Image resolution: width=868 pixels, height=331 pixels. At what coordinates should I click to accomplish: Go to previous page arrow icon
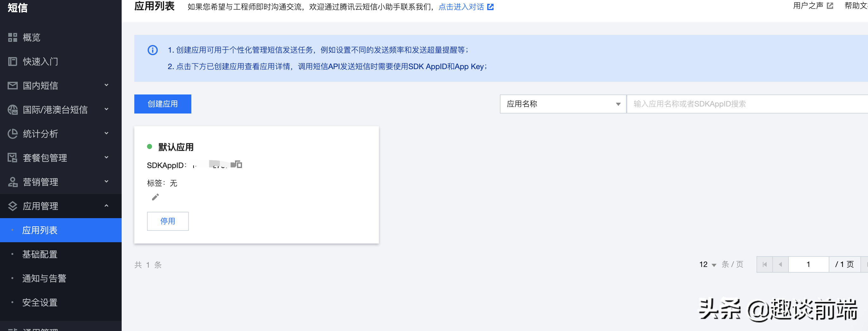pos(780,264)
